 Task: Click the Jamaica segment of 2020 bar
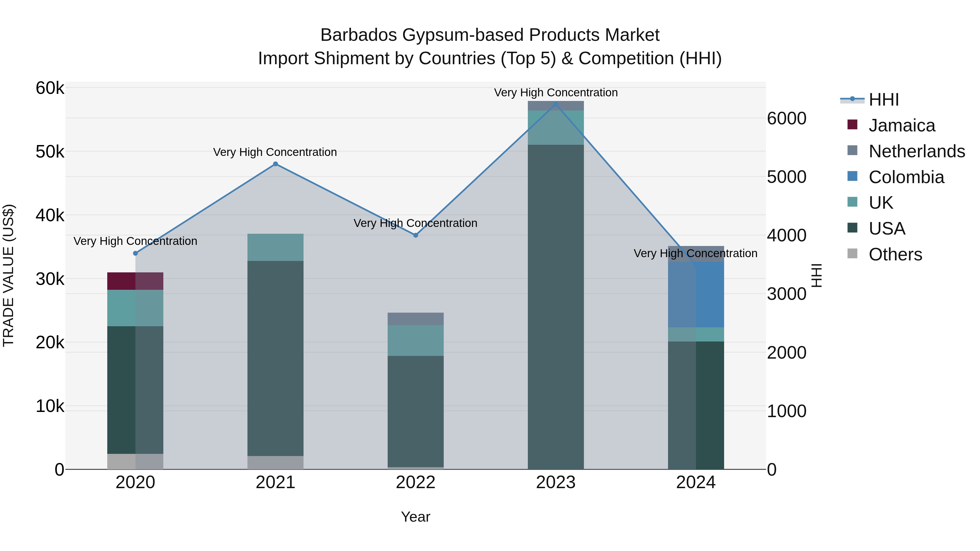point(135,281)
